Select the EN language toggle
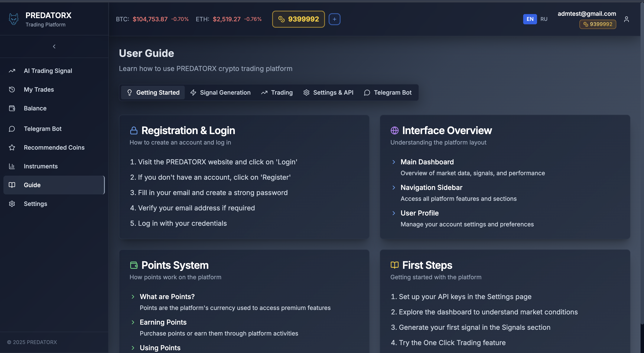This screenshot has height=353, width=644. [530, 19]
